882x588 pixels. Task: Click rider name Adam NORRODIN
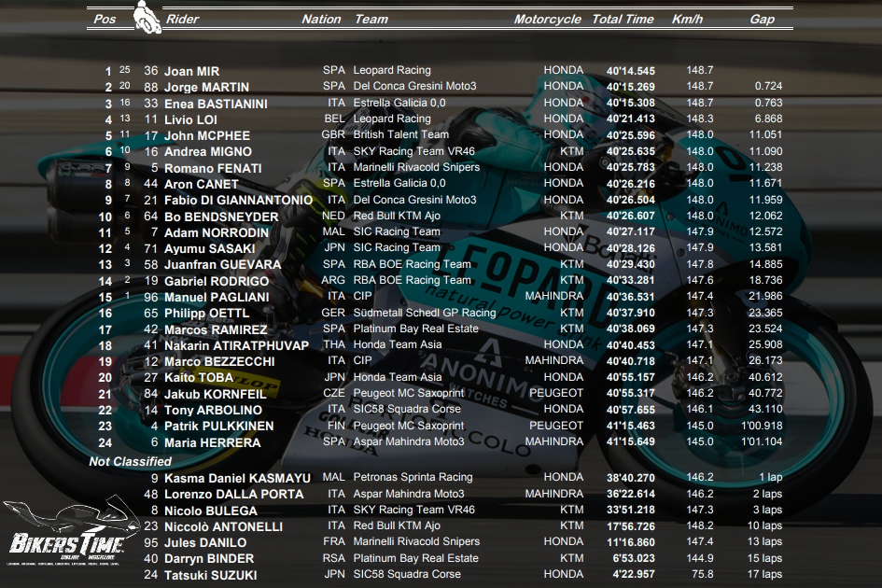coord(216,232)
